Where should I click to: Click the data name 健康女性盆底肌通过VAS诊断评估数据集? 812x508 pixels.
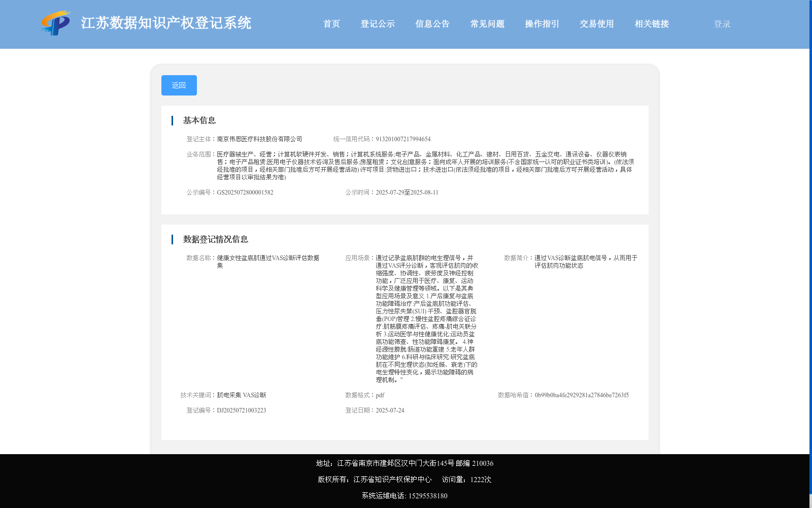(268, 262)
